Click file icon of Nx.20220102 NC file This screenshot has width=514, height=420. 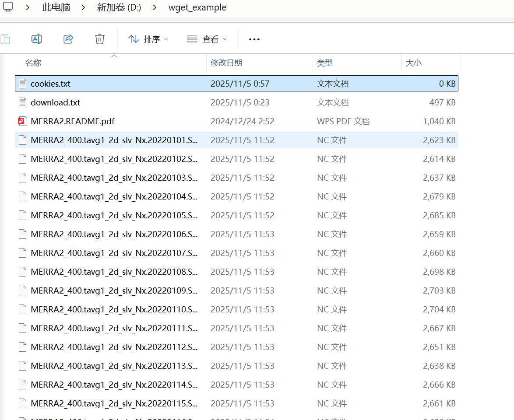click(x=22, y=159)
